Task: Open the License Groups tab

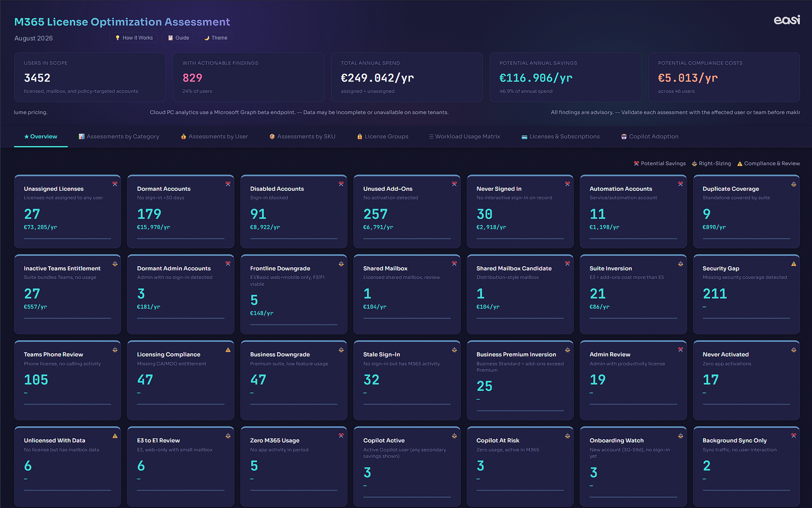Action: [x=382, y=136]
